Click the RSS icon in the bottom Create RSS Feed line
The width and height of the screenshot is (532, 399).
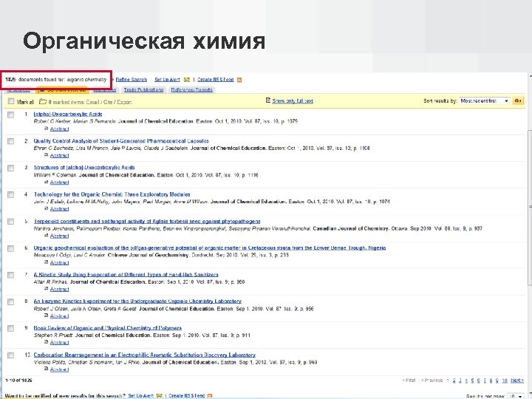click(210, 395)
